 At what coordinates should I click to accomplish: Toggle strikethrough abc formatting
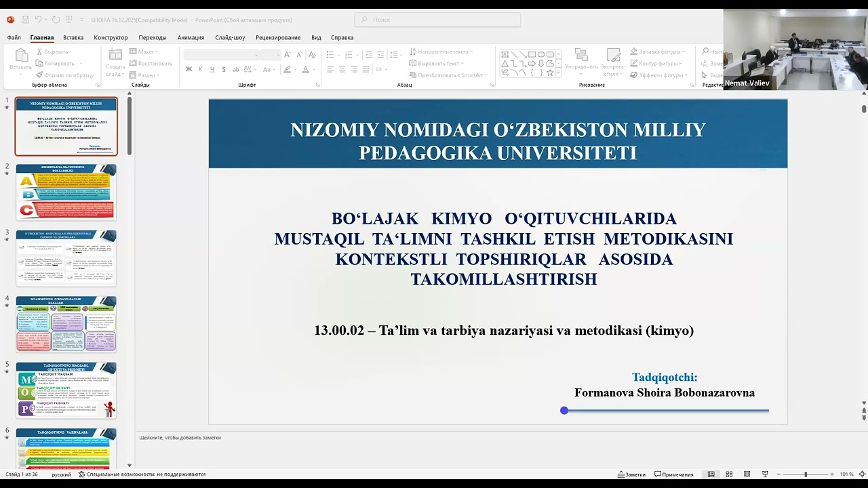pyautogui.click(x=236, y=69)
